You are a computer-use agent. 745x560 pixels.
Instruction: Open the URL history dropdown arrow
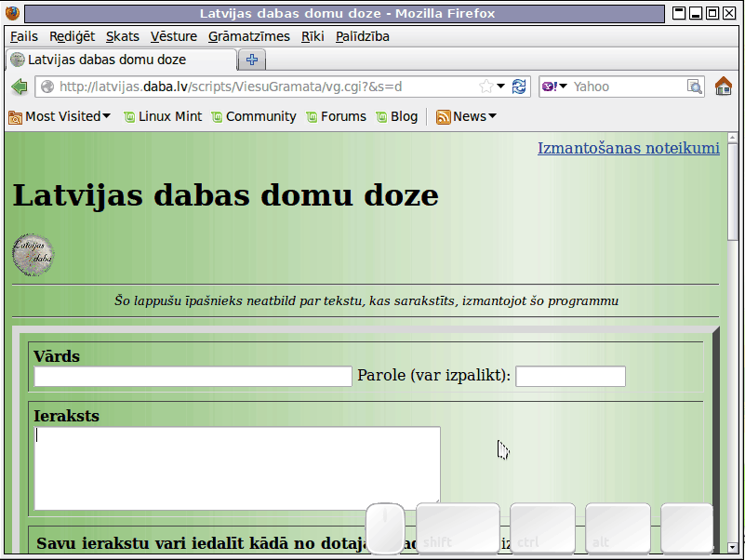[x=500, y=87]
